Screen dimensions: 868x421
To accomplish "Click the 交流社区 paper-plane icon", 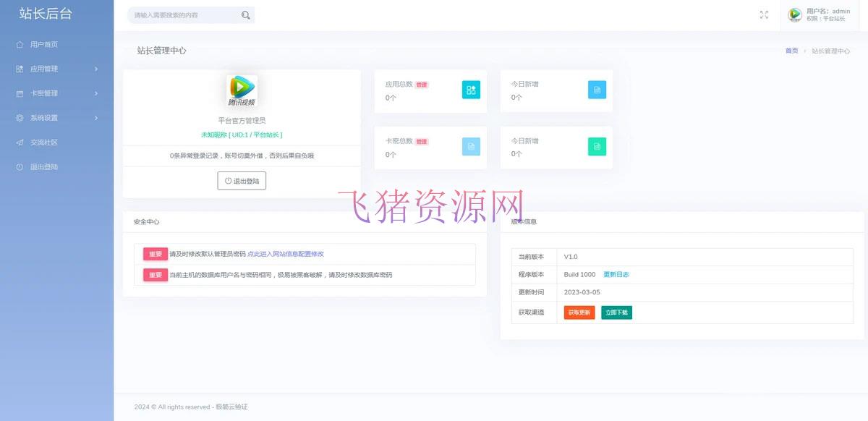I will pos(20,143).
